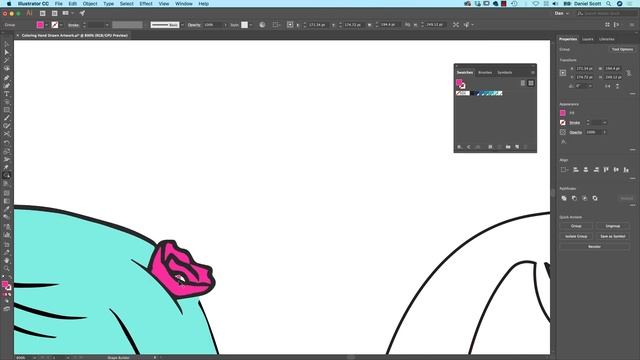Select the Hand tool
The width and height of the screenshot is (640, 360).
coord(7,260)
